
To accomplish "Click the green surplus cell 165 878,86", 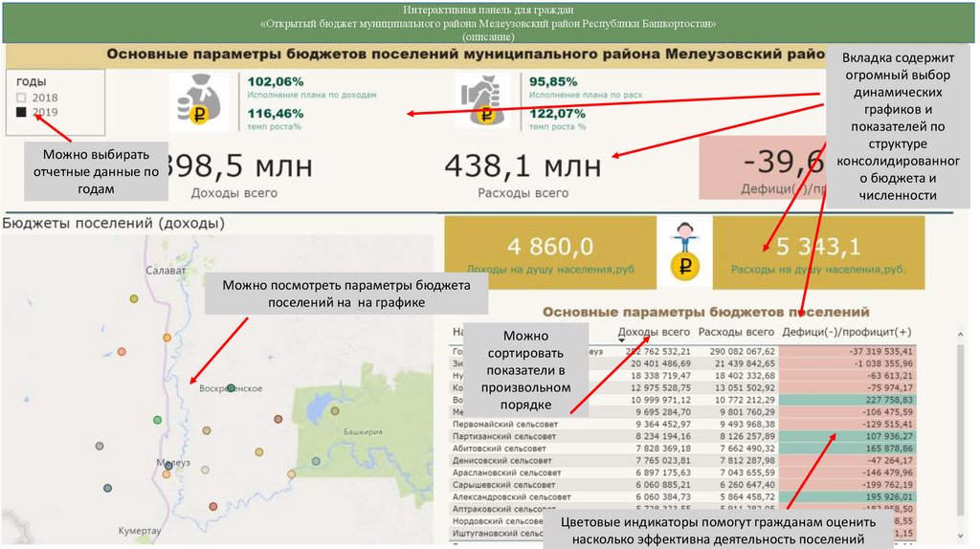I will 848,449.
